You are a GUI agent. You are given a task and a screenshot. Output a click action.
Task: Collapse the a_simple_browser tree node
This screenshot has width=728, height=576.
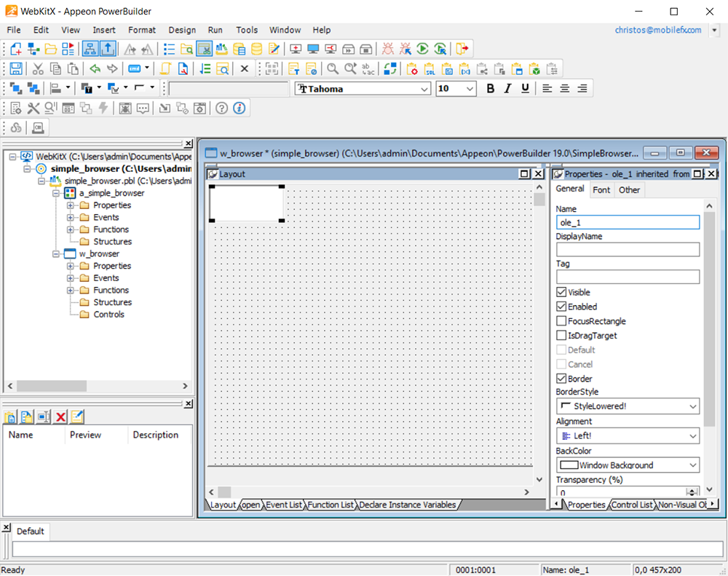point(56,193)
